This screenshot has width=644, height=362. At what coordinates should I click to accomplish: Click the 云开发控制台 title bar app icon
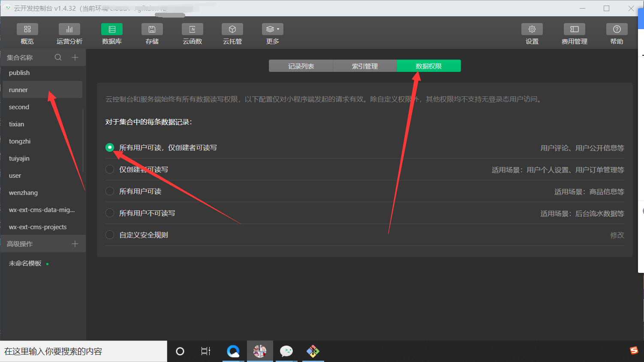click(7, 8)
